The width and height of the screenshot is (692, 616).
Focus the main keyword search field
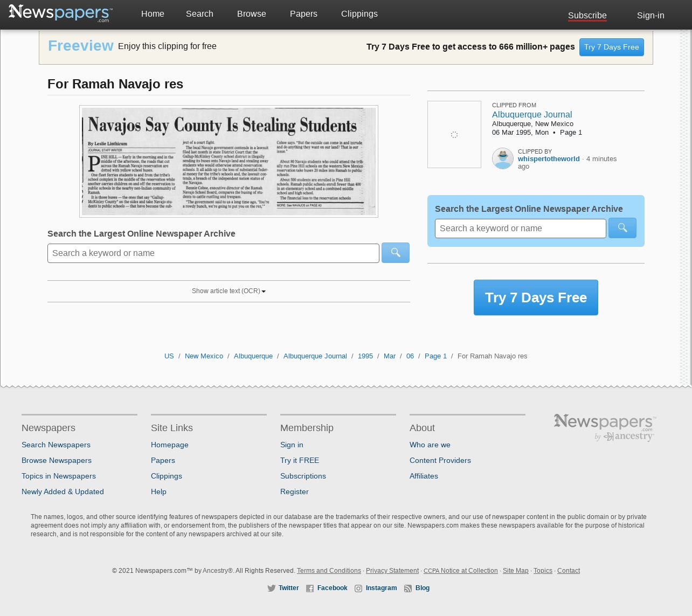click(x=213, y=253)
